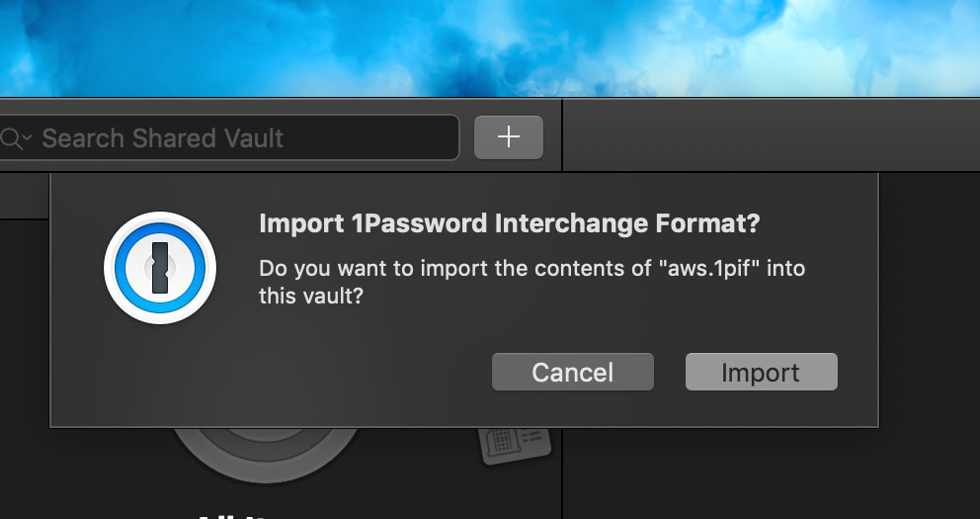Open the search magnifier options dropdown

(x=16, y=138)
